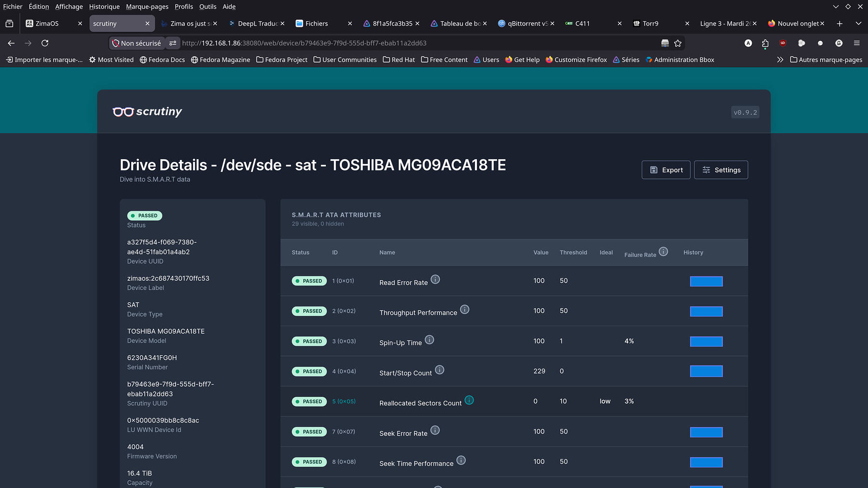Open Firefox application hamburger menu
This screenshot has height=488, width=868.
[856, 43]
